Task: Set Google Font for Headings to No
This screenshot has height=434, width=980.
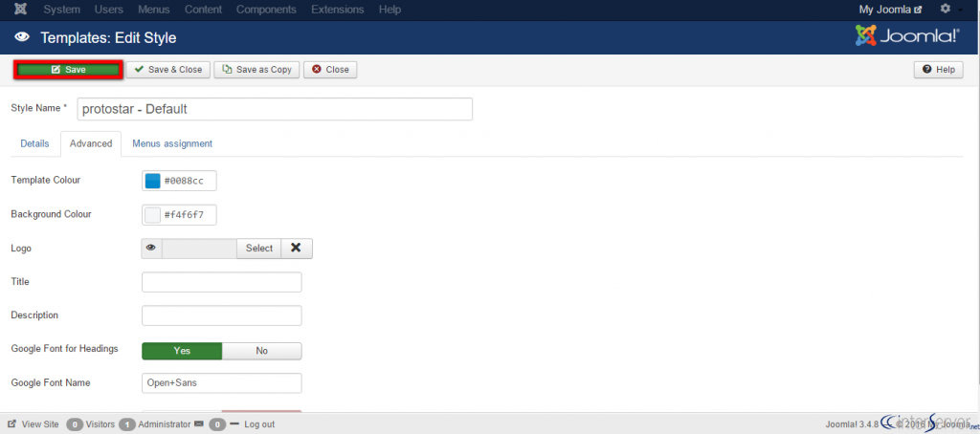Action: [262, 351]
